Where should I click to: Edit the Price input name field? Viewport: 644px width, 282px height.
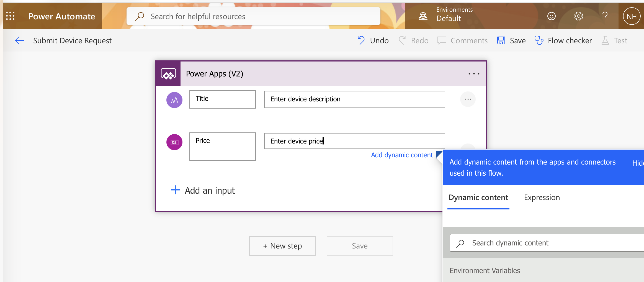click(223, 147)
